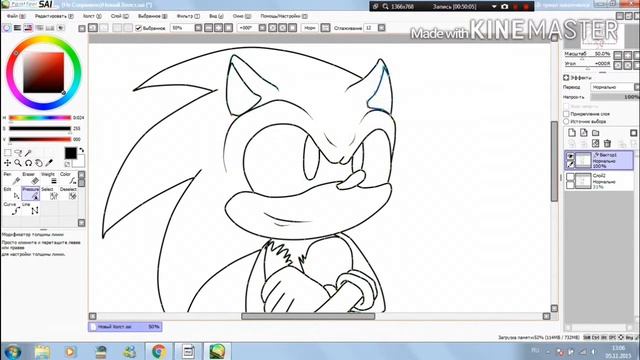Zoom in with Масштаб plus button
The image size is (640, 360).
[x=628, y=55]
